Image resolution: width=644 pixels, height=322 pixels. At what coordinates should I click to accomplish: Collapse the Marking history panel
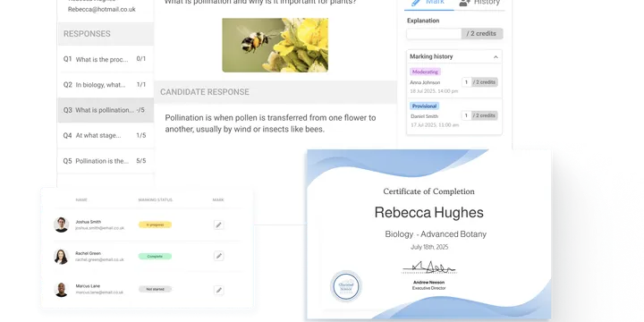pyautogui.click(x=496, y=56)
